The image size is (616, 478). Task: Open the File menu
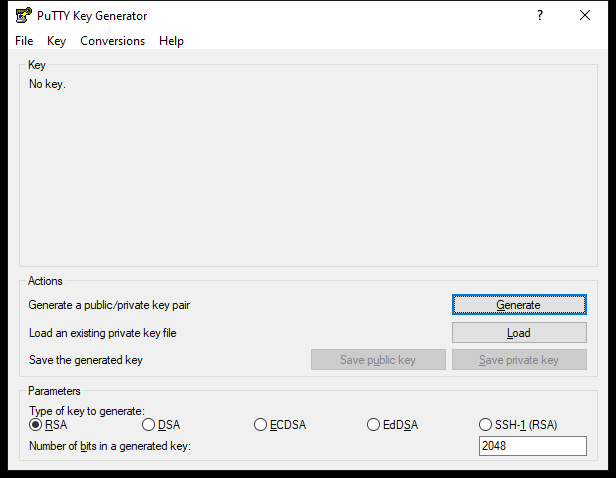point(24,41)
